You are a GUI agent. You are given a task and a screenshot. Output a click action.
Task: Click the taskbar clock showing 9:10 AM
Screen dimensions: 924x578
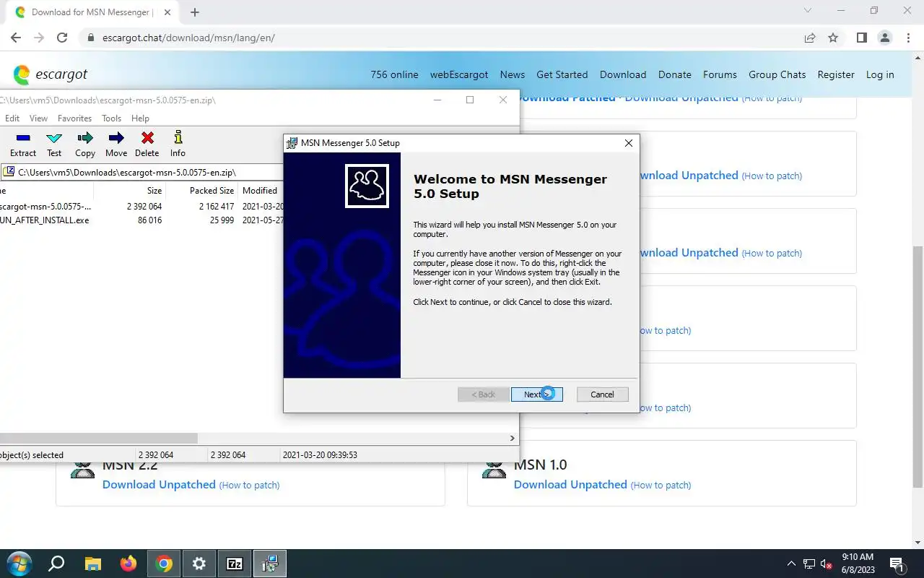[858, 564]
